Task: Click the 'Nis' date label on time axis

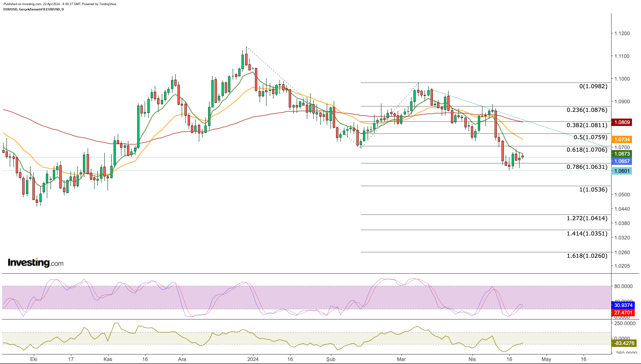Action: click(x=472, y=359)
